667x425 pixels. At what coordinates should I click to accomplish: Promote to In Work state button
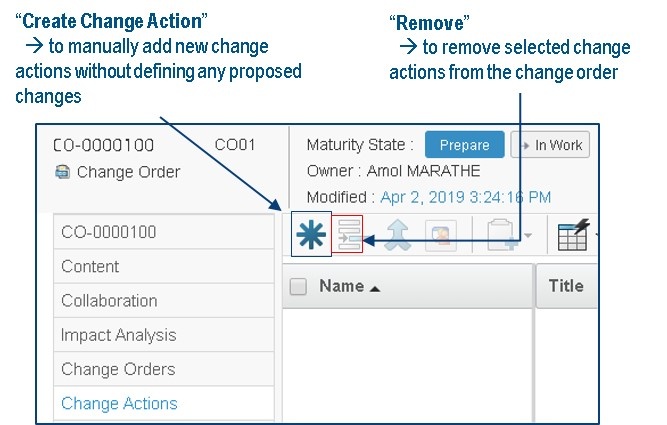pos(551,145)
